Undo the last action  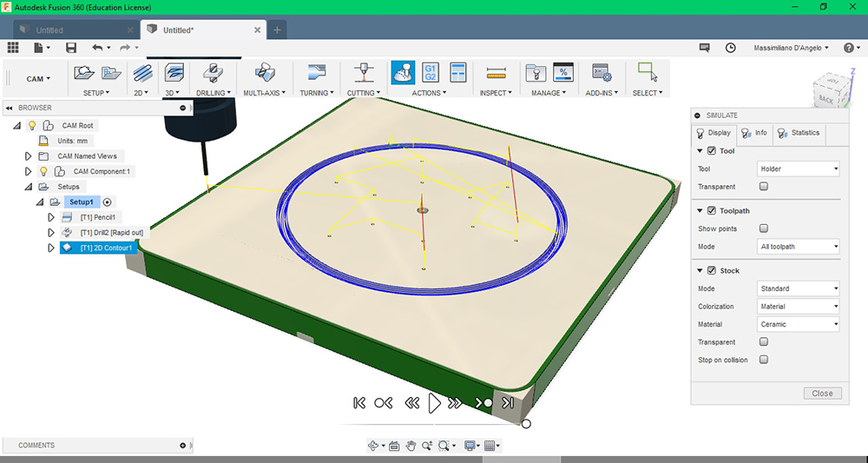pyautogui.click(x=97, y=48)
